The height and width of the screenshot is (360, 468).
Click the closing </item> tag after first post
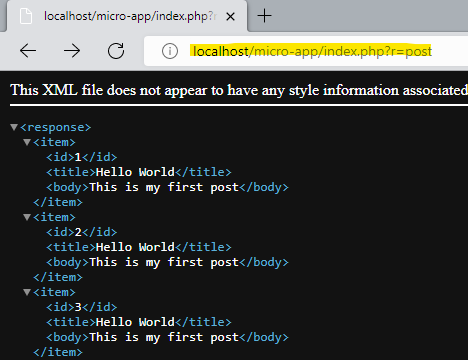(58, 202)
